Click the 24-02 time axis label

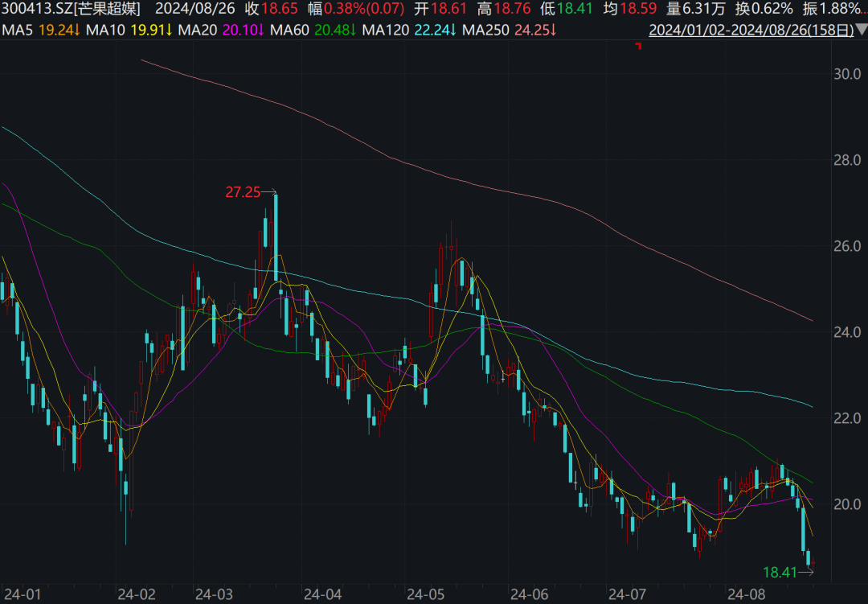pos(137,594)
